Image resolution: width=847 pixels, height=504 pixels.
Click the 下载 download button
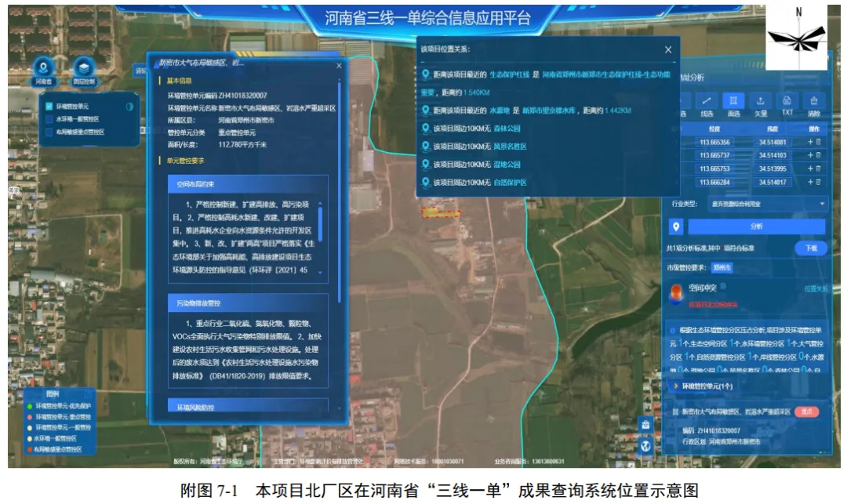(x=812, y=248)
